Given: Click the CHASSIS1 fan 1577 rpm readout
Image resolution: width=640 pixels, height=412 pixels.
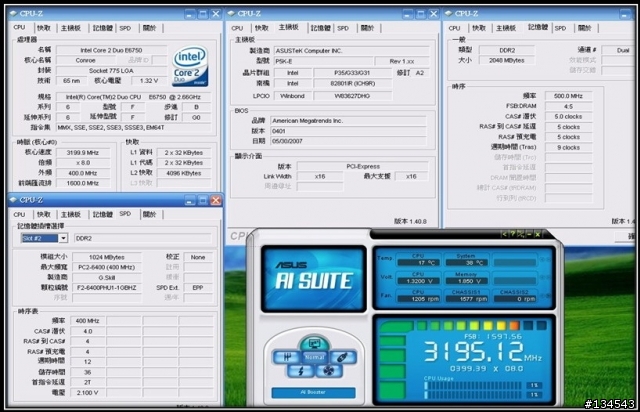Looking at the screenshot, I should pyautogui.click(x=466, y=299).
